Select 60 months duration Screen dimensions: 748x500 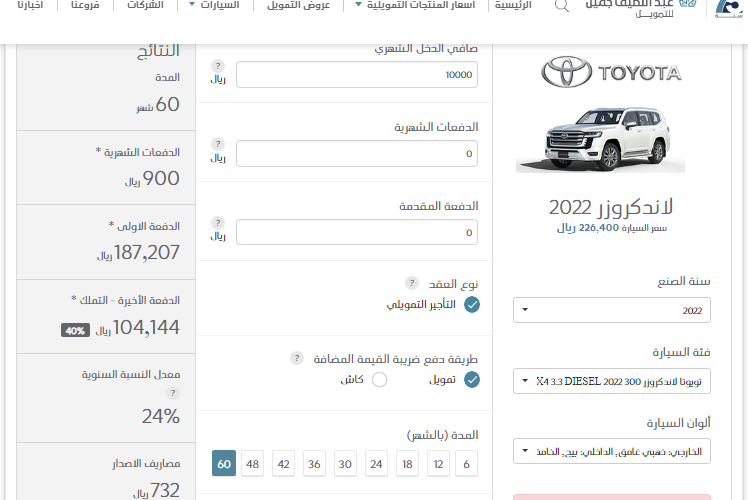(x=224, y=463)
